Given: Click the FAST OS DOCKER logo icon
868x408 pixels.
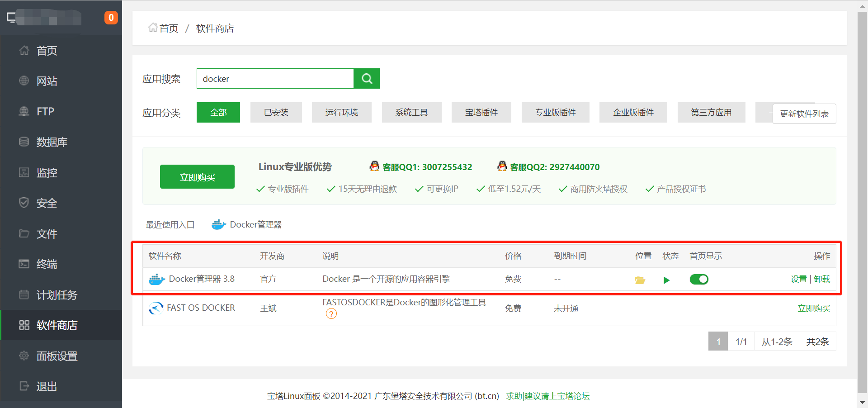Looking at the screenshot, I should (x=156, y=308).
